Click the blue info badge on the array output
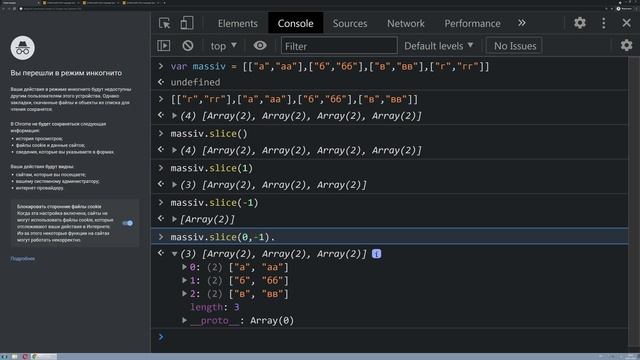 [x=376, y=254]
